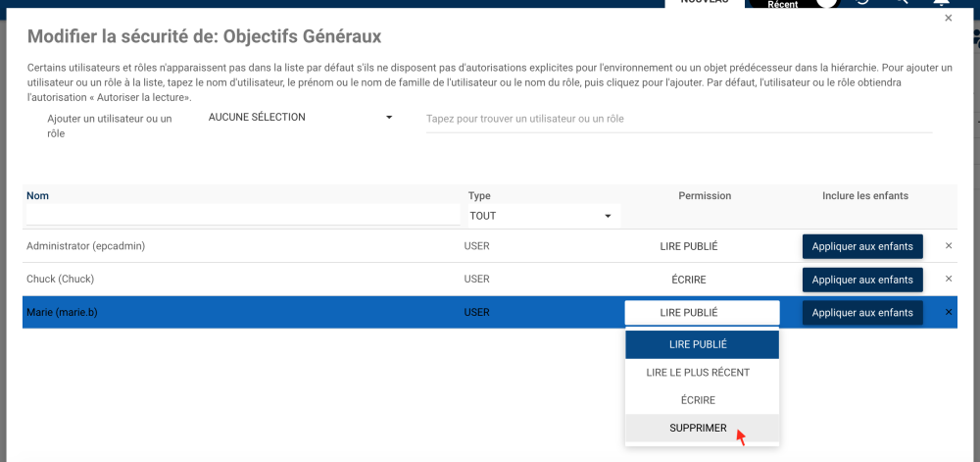Choose LIRE PUBLIÉ in the open list
980x462 pixels.
click(702, 344)
